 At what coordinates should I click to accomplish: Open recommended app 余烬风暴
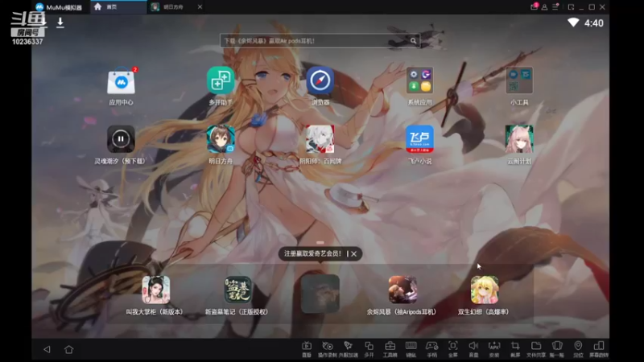402,290
